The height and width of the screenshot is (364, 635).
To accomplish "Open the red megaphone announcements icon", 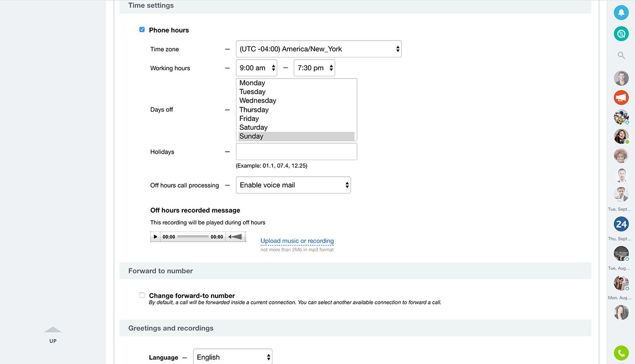I will tap(621, 98).
